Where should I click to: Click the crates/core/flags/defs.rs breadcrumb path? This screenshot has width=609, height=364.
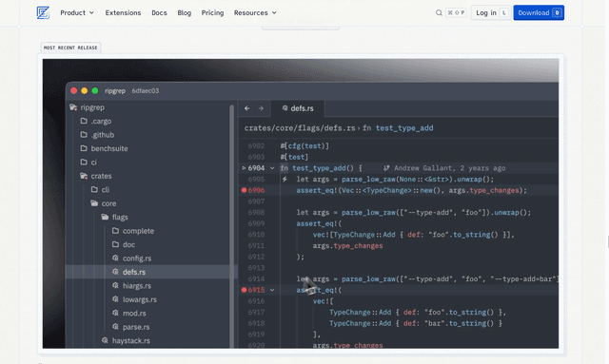pos(300,128)
